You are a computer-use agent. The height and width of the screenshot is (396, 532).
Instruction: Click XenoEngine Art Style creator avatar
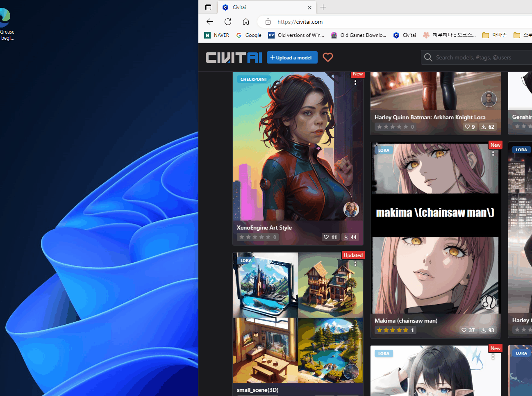[x=351, y=209]
